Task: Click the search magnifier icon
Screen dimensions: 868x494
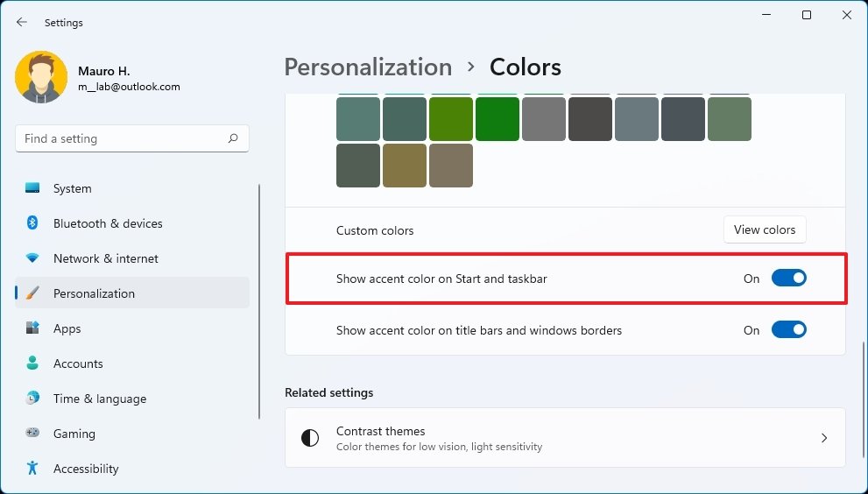Action: coord(233,138)
